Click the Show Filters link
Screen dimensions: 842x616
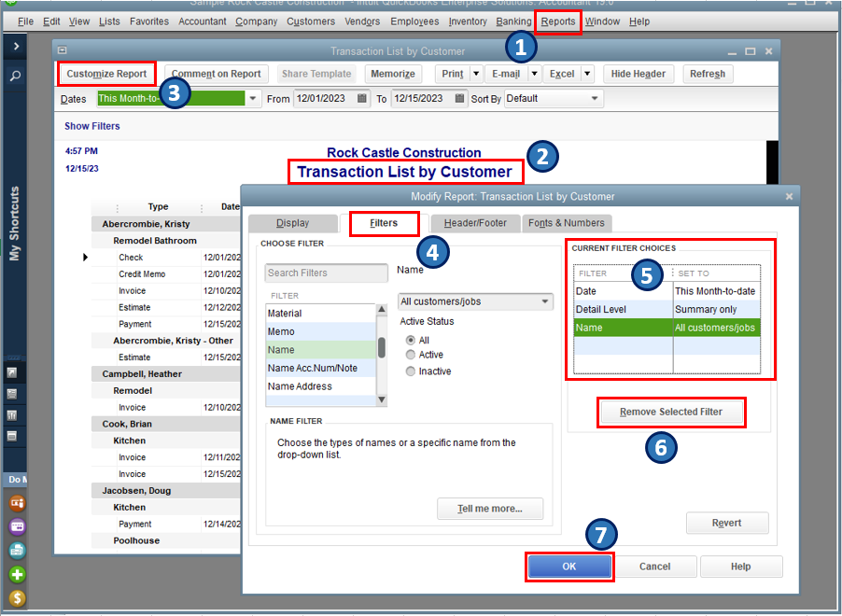pos(91,126)
